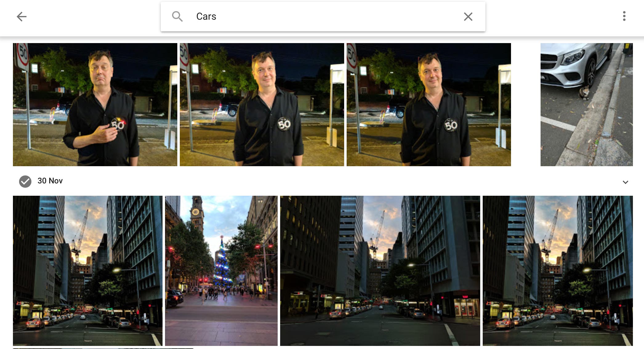The height and width of the screenshot is (349, 644).
Task: Clear the Cars search with X
Action: (468, 17)
